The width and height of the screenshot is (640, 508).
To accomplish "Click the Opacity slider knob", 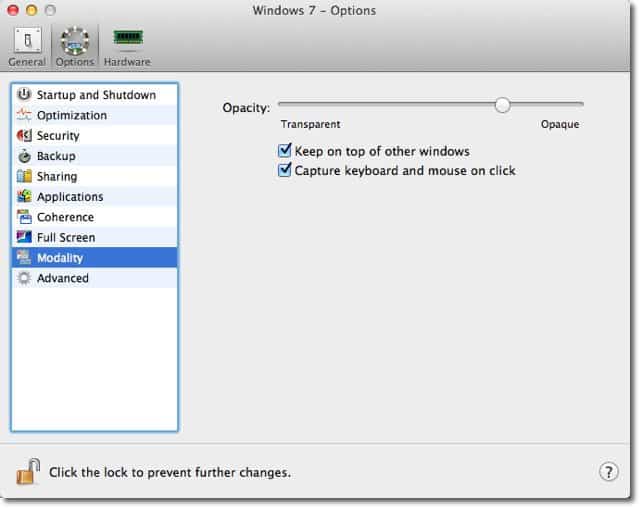I will click(502, 105).
